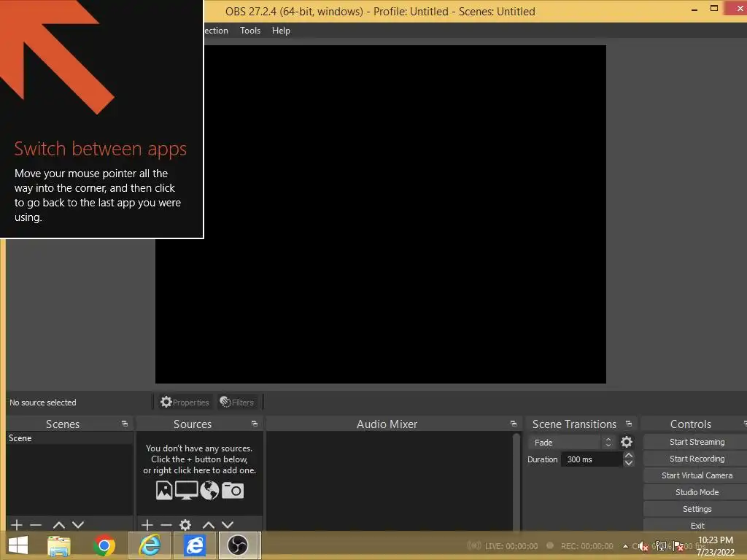
Task: Show hidden tray icons arrow
Action: coord(625,546)
